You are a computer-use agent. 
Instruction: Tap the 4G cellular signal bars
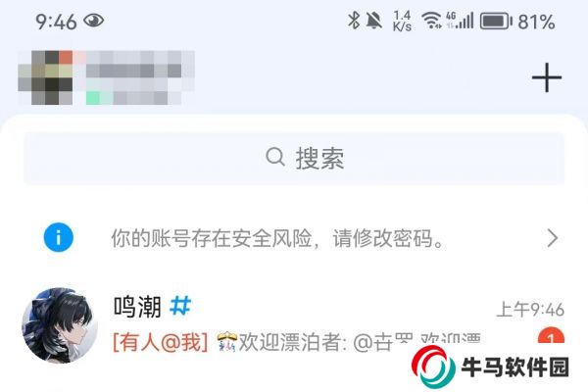pyautogui.click(x=460, y=21)
